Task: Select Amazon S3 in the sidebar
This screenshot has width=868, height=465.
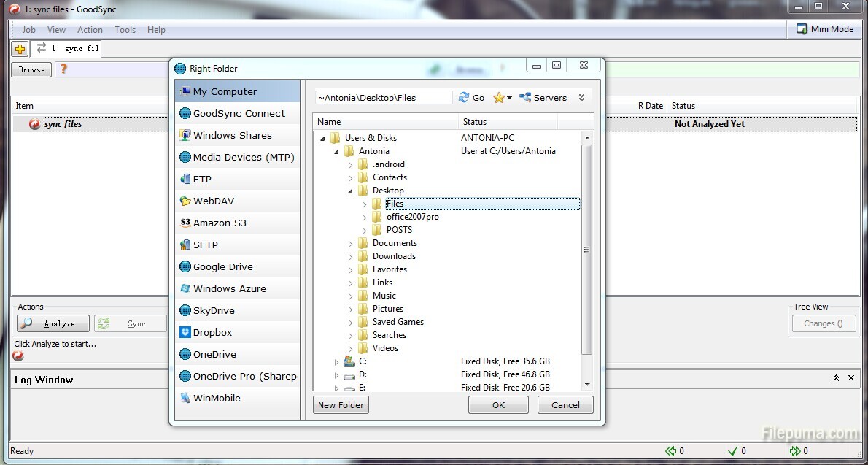Action: (219, 223)
